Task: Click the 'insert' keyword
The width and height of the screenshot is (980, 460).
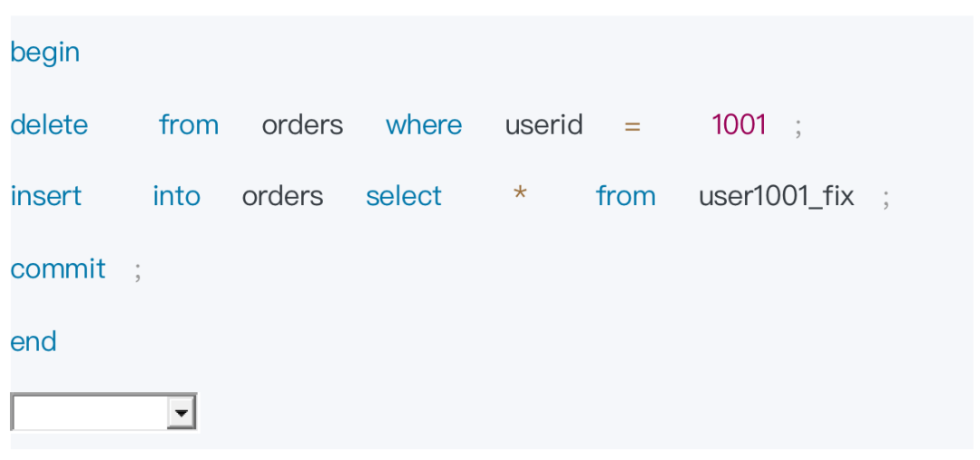Action: coord(45,196)
